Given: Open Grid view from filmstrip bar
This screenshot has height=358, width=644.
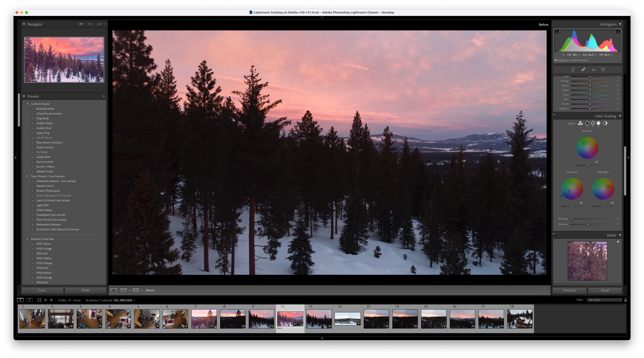Looking at the screenshot, I should (39, 300).
